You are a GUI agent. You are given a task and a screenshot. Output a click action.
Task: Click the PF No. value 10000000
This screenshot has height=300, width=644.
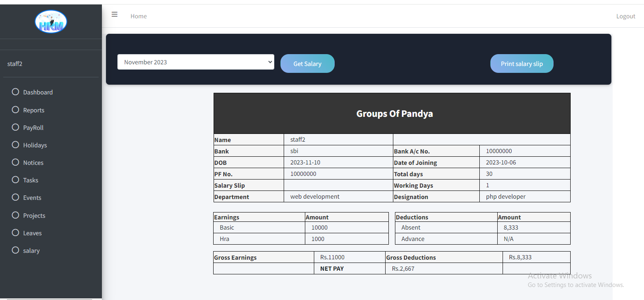(303, 174)
